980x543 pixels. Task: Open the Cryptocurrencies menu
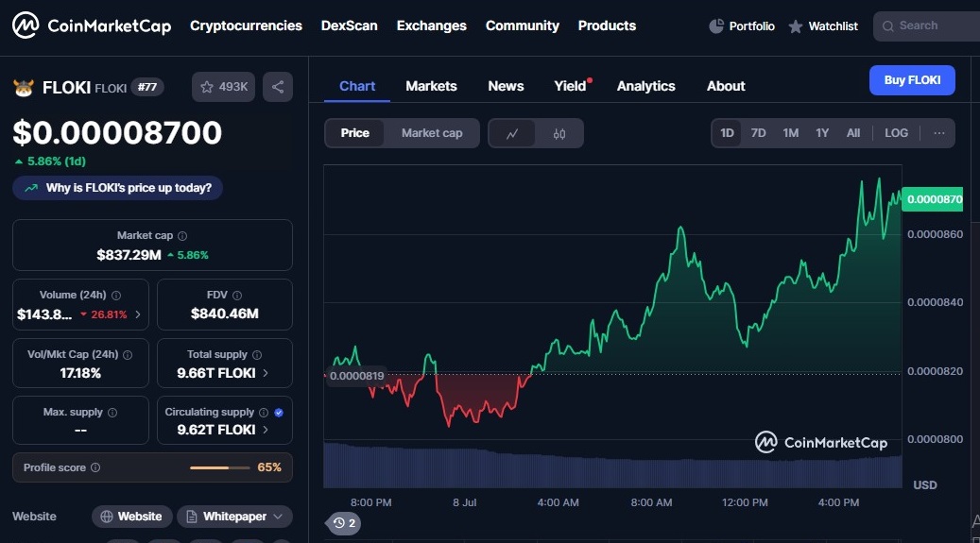tap(246, 25)
